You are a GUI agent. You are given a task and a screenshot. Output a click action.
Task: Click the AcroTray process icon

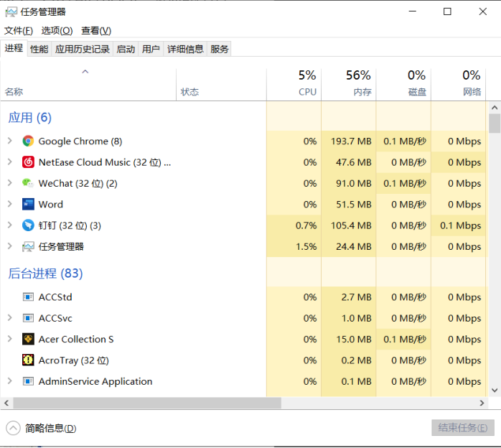[28, 360]
